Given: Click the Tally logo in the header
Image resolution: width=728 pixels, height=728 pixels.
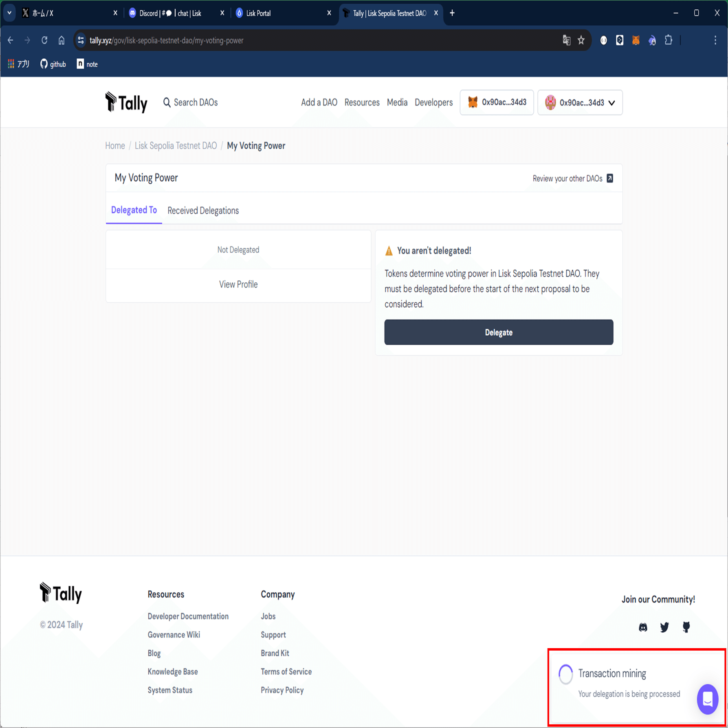Looking at the screenshot, I should (x=126, y=102).
